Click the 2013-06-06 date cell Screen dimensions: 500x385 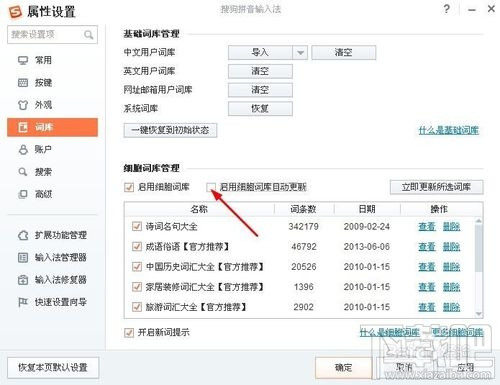[x=367, y=247]
